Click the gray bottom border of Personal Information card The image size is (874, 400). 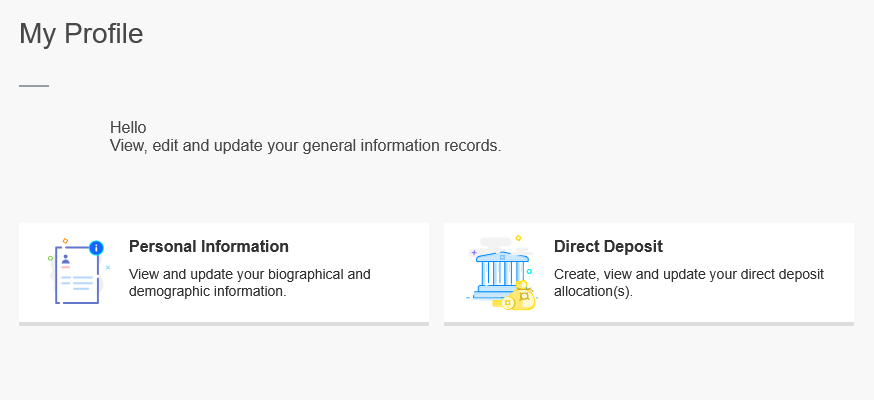[224, 323]
